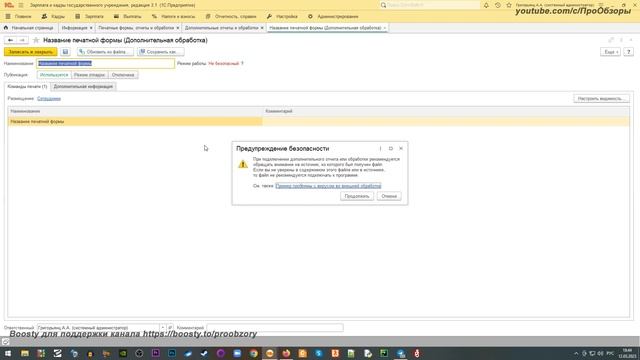This screenshot has width=640, height=360.
Task: Click the Windows Start button
Action: [x=8, y=353]
